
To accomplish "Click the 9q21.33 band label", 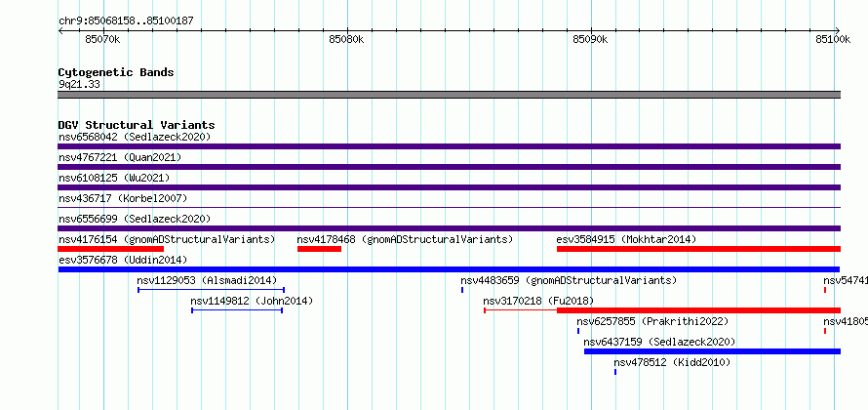I will point(79,84).
